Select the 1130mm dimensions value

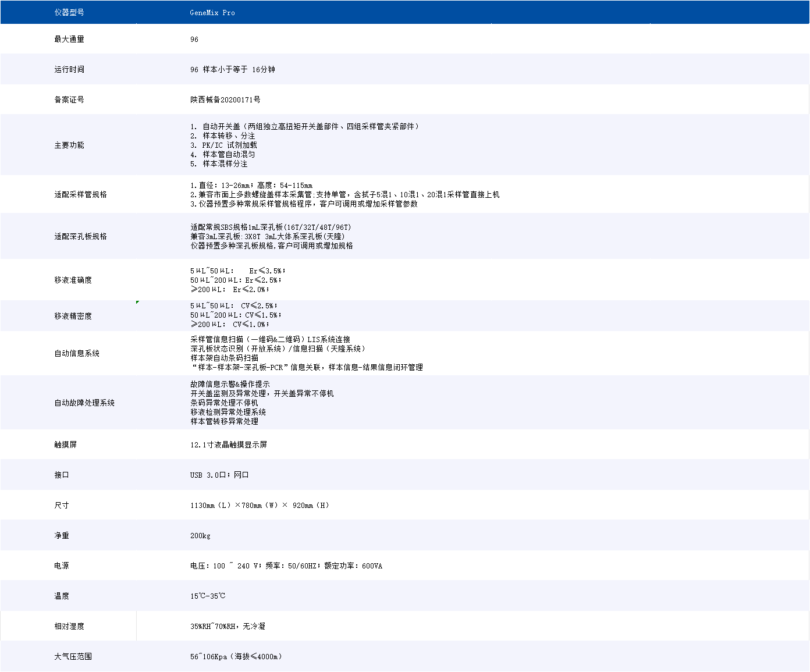260,505
